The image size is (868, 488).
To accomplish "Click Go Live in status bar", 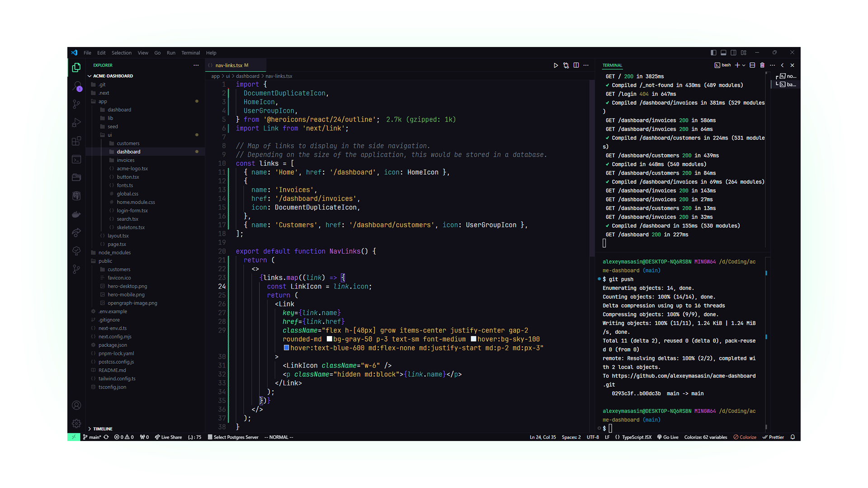I will coord(668,437).
